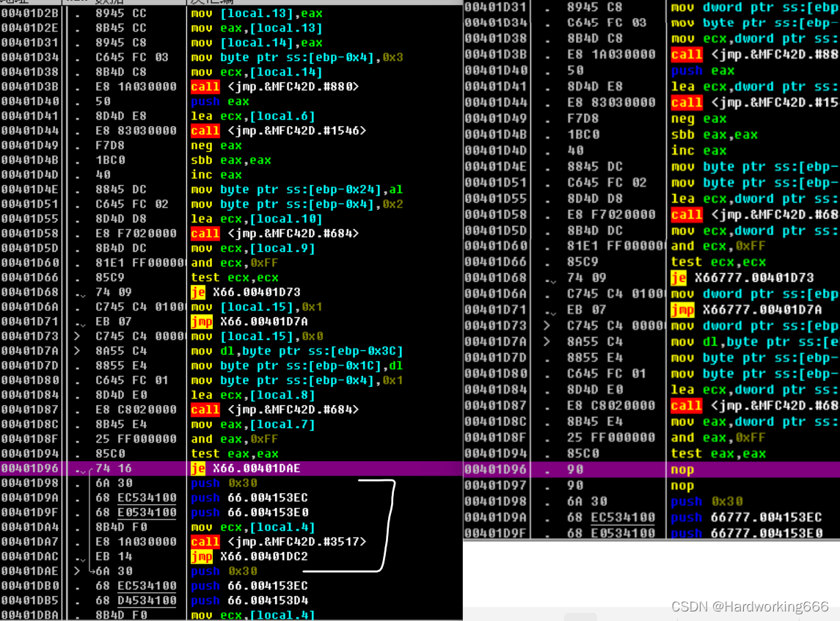The image size is (840, 621).
Task: Click address 00401D96 in the left disassembly panel
Action: click(x=29, y=468)
